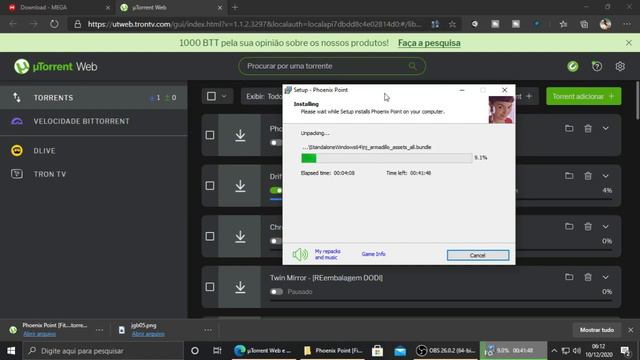640x360 pixels.
Task: Click trash icon on the third torrent row
Action: [588, 227]
